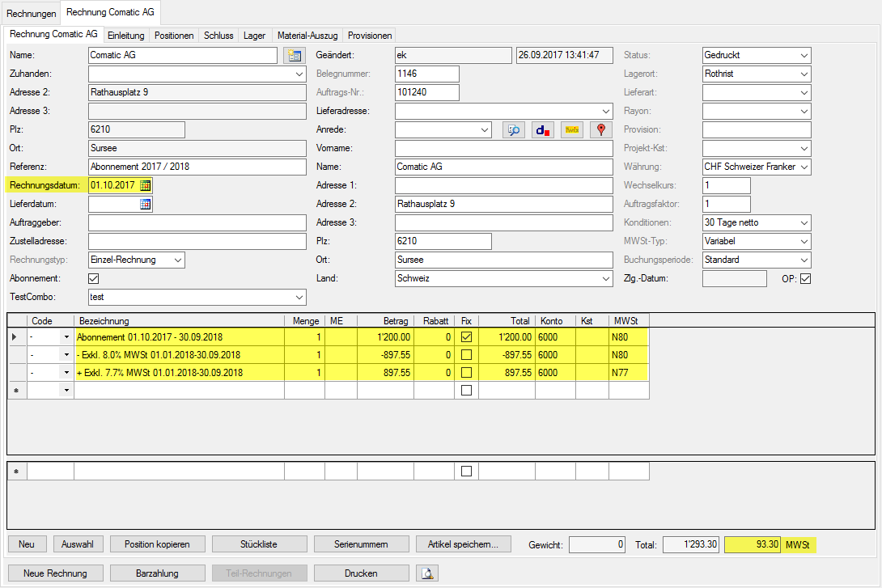882x588 pixels.
Task: Open map with red location pin icon
Action: (600, 130)
